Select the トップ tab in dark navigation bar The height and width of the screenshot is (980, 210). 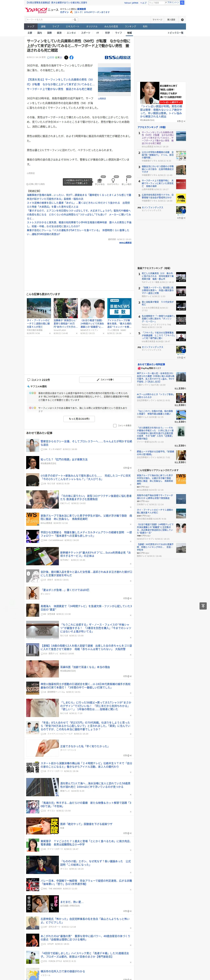[31, 27]
